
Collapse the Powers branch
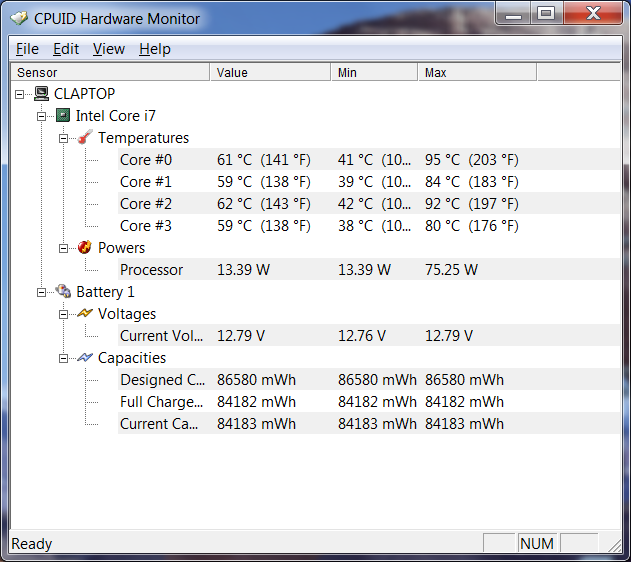pyautogui.click(x=63, y=249)
